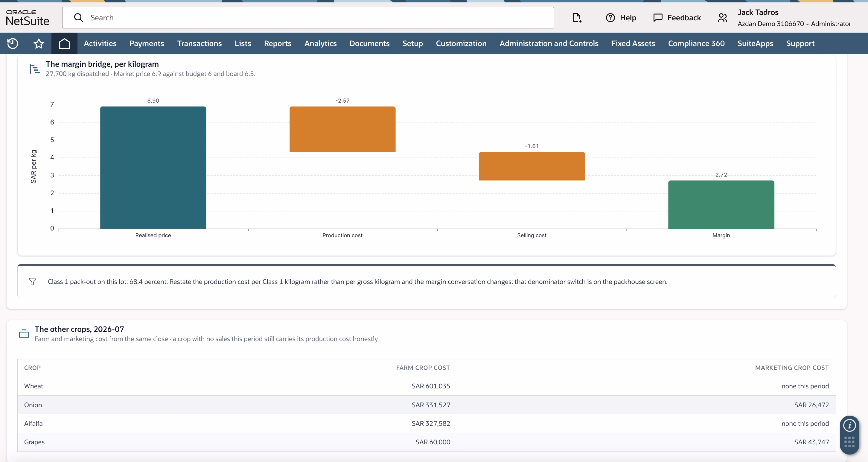
Task: Open the Analytics menu
Action: tap(320, 43)
